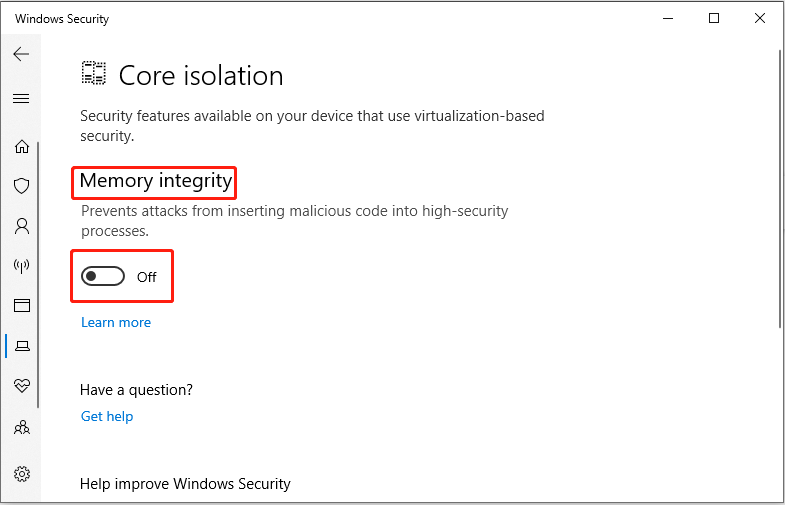Close the Windows Security window
This screenshot has width=785, height=505.
761,18
